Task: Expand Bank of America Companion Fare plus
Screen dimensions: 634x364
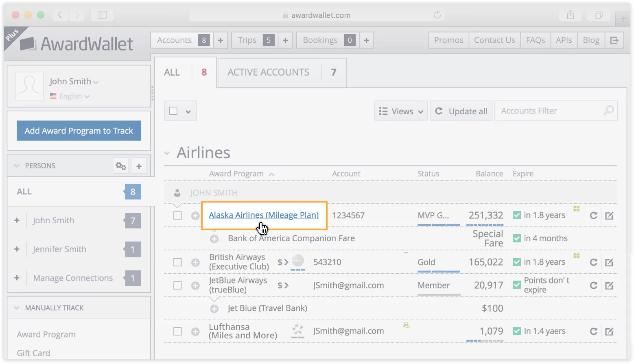Action: coord(214,239)
